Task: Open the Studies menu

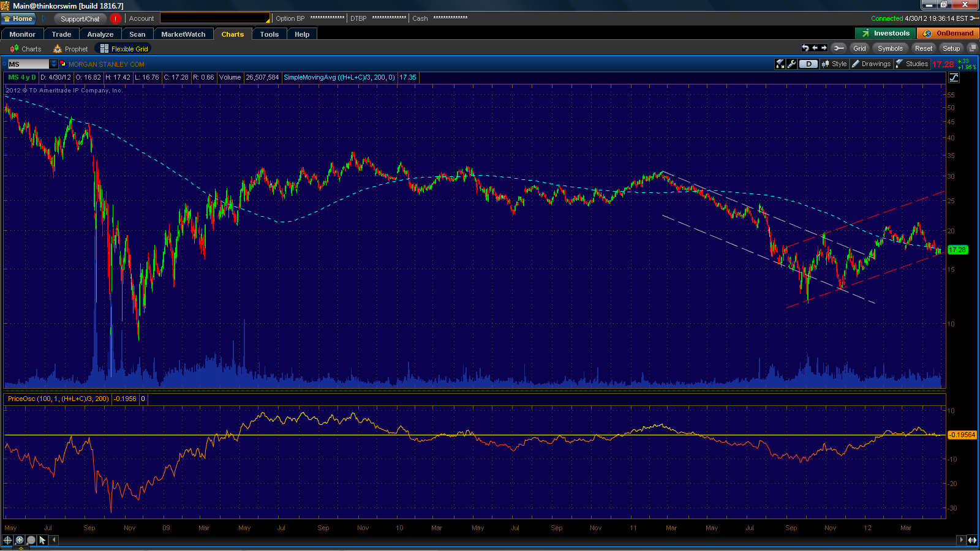Action: tap(912, 64)
